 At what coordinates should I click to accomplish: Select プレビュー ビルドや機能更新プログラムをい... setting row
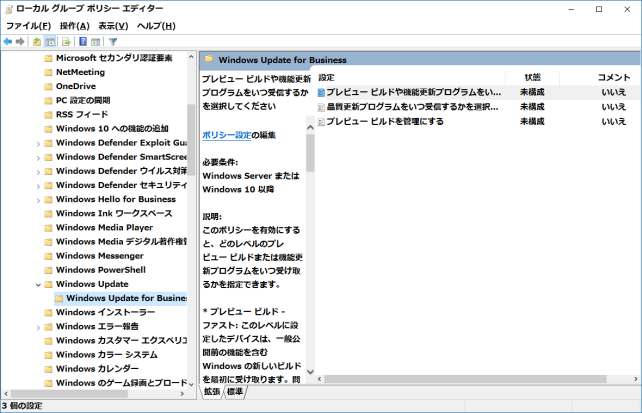478,93
